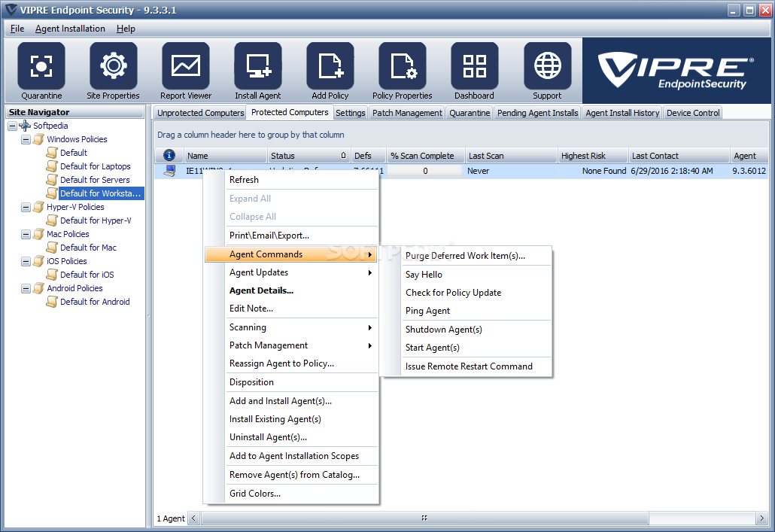Click the Add Policy toolbar icon

330,65
